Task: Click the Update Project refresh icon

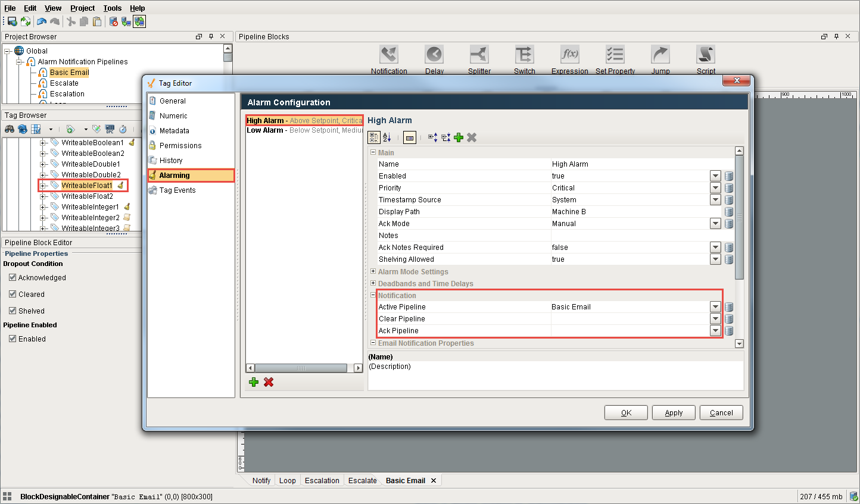Action: pos(26,21)
